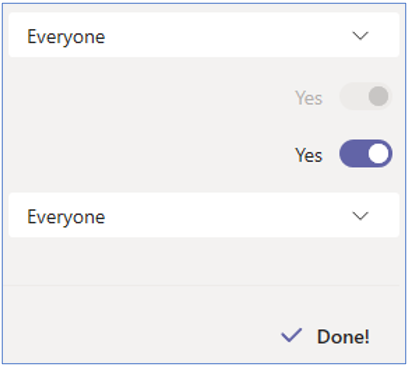410x368 pixels.
Task: Click the faded Yes label beside disabled toggle
Action: point(309,98)
